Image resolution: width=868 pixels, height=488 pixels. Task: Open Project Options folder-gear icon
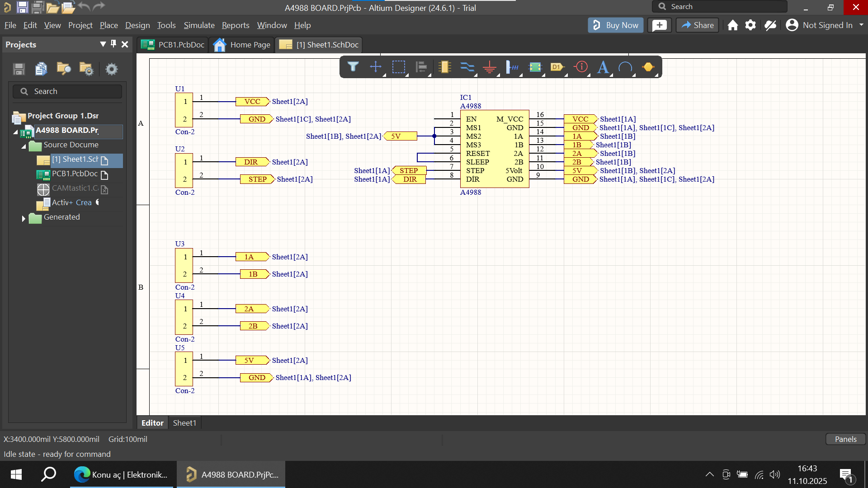click(x=86, y=69)
